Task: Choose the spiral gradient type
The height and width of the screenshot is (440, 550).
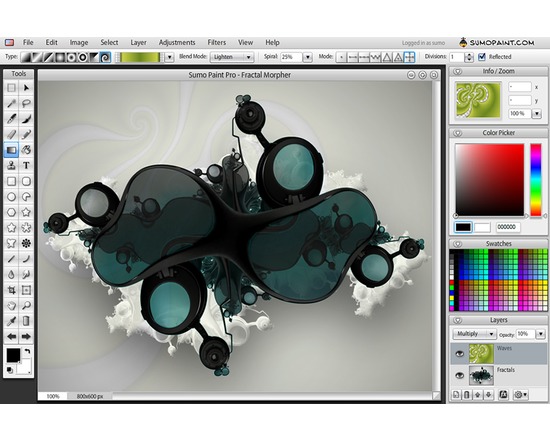Action: [x=105, y=57]
